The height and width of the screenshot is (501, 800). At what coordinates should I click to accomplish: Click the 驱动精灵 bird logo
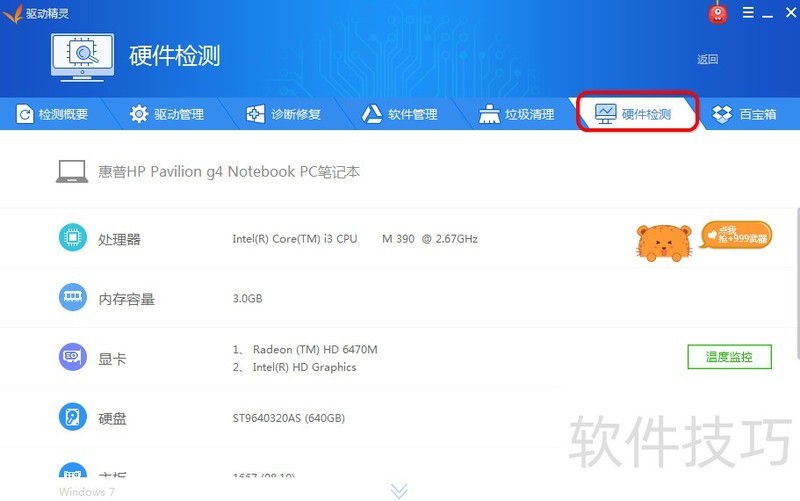tap(13, 13)
